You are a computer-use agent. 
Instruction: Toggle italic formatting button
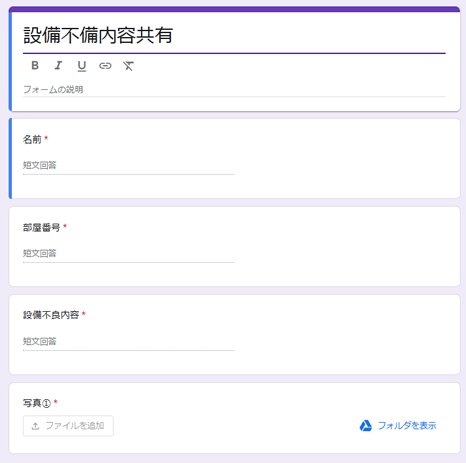(58, 65)
